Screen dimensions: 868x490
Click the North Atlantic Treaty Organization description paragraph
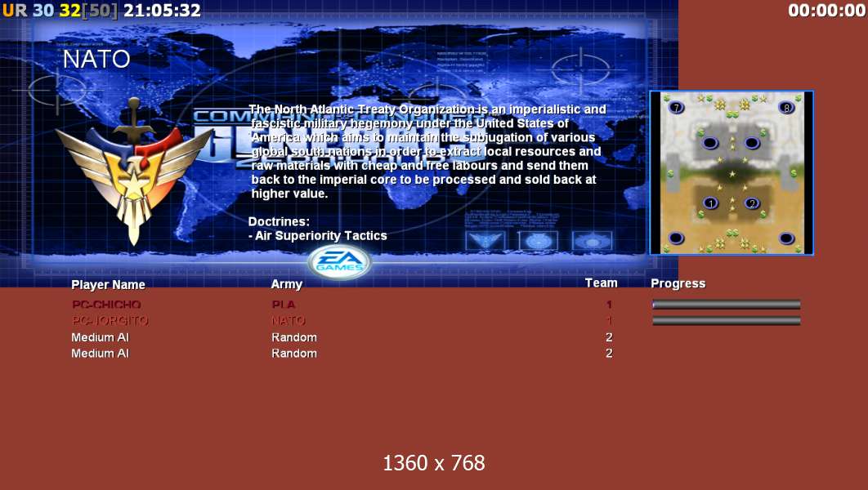[x=427, y=152]
